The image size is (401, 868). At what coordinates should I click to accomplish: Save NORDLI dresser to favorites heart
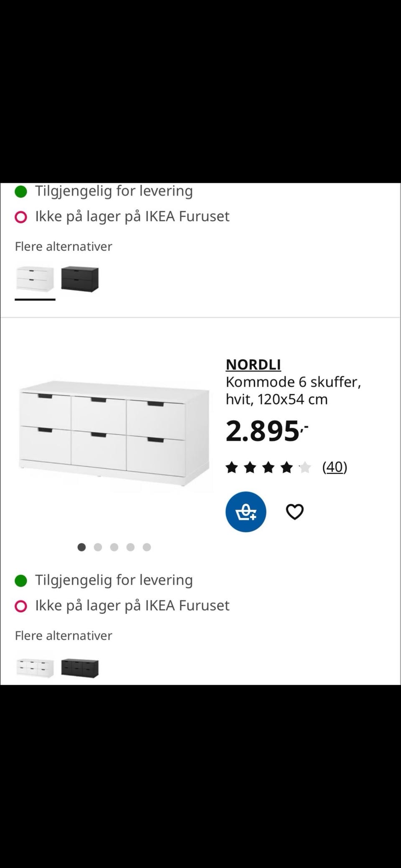click(x=294, y=512)
